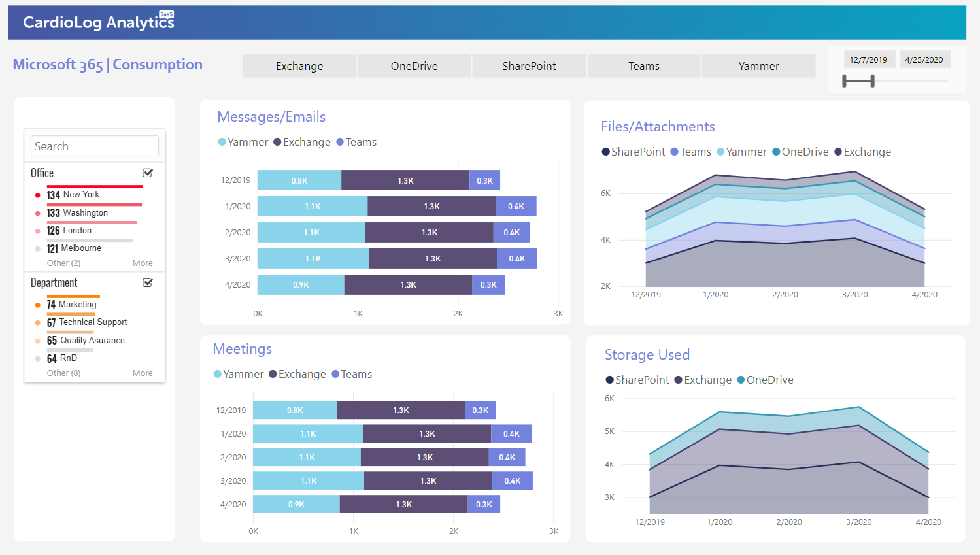Click SharePoint legend in Storage Used chart
The height and width of the screenshot is (555, 980).
click(x=637, y=380)
